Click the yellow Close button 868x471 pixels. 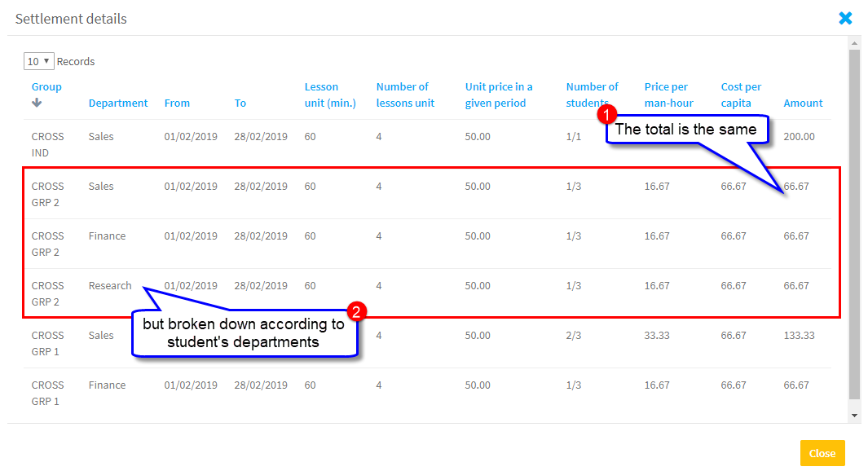[x=822, y=453]
